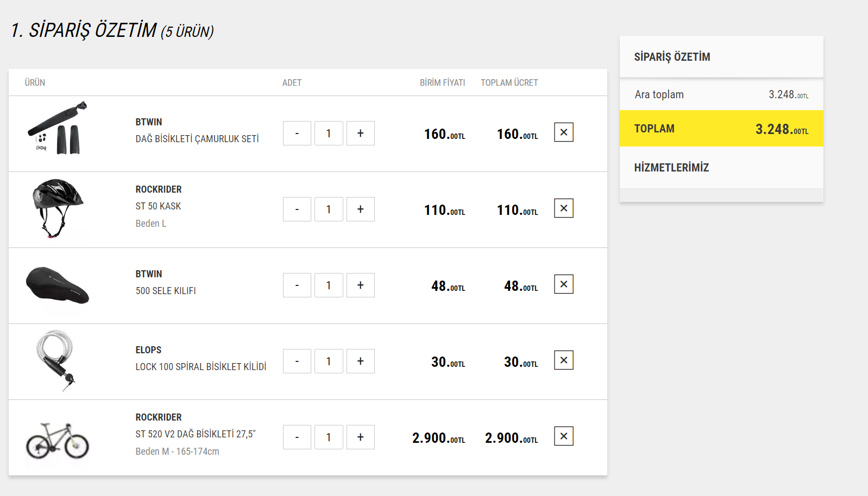Click the yellow TOPLAM total bar
Viewport: 868px width, 496px height.
(721, 129)
